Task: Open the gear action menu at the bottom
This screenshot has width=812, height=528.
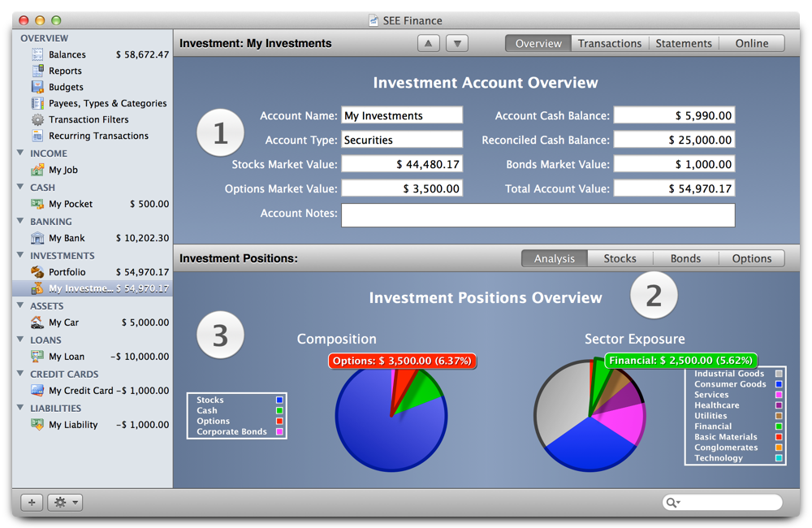Action: (x=64, y=502)
